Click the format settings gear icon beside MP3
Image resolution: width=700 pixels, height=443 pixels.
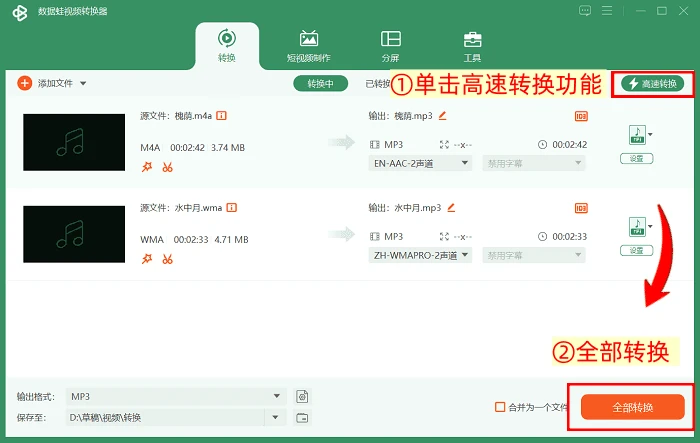(302, 397)
